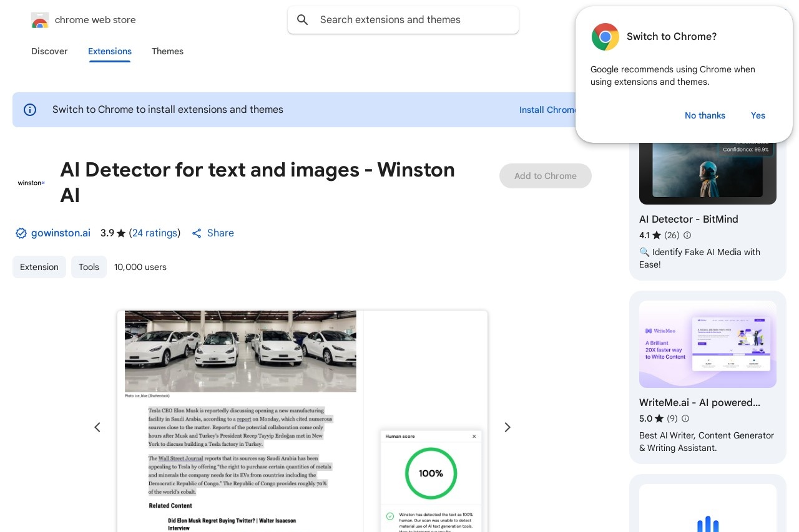Open the AI Detector - BitMind title
Image resolution: width=799 pixels, height=532 pixels.
(689, 220)
